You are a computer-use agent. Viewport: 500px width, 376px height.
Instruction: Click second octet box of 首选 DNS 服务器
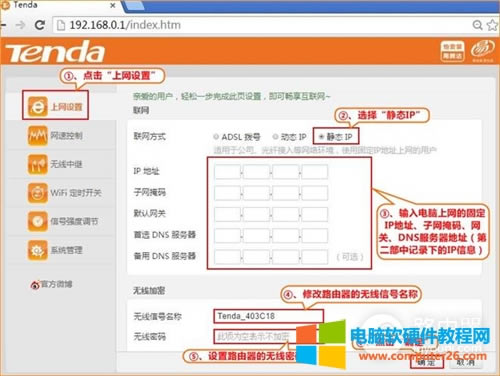coord(256,236)
